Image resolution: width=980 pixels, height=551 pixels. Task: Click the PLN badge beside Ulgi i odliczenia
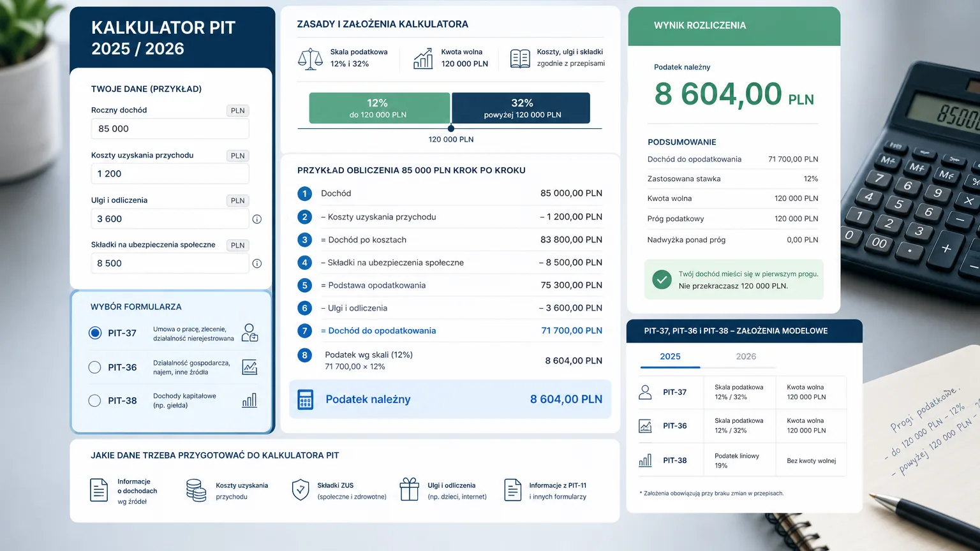point(238,201)
